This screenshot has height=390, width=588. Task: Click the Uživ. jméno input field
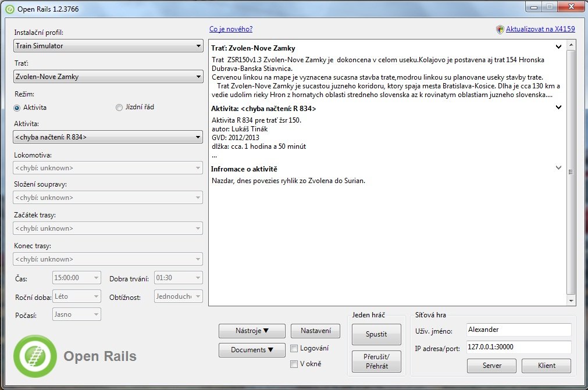pyautogui.click(x=519, y=330)
